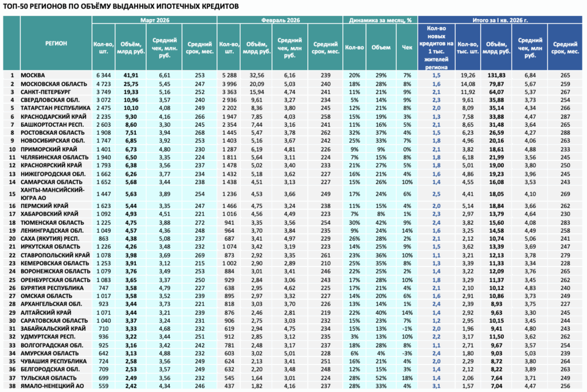Click the ТУЛЬСКАЯ ОБЛАСТЬ volume dynamics 52%
The width and height of the screenshot is (587, 392).
click(381, 378)
